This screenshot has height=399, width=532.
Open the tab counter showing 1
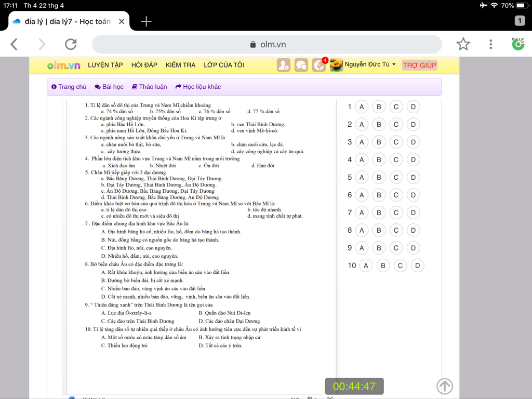[520, 21]
